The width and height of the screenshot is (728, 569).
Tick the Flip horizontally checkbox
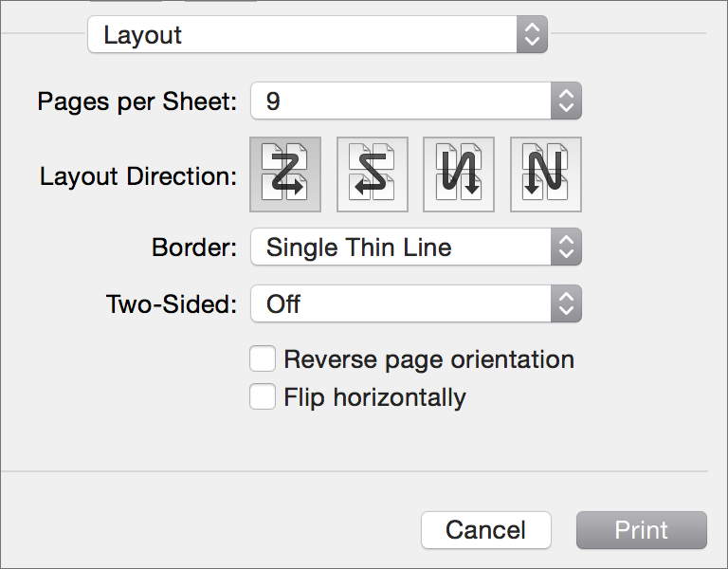point(263,396)
